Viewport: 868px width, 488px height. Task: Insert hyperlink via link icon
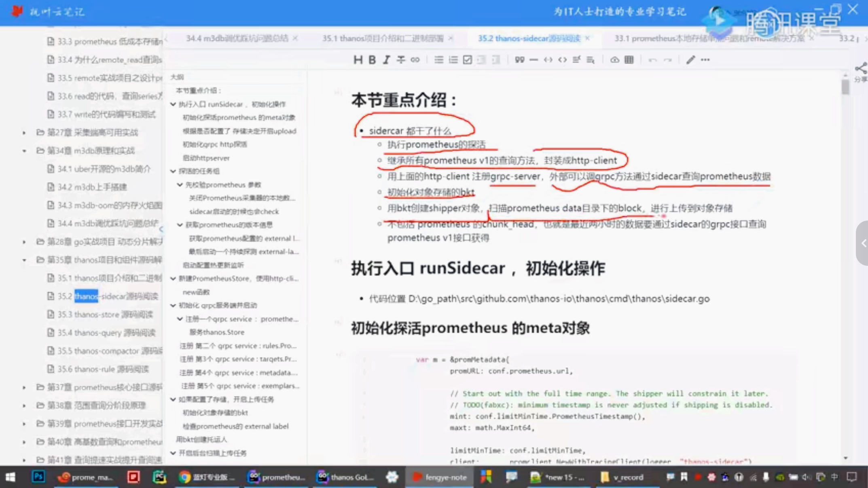[x=415, y=60]
